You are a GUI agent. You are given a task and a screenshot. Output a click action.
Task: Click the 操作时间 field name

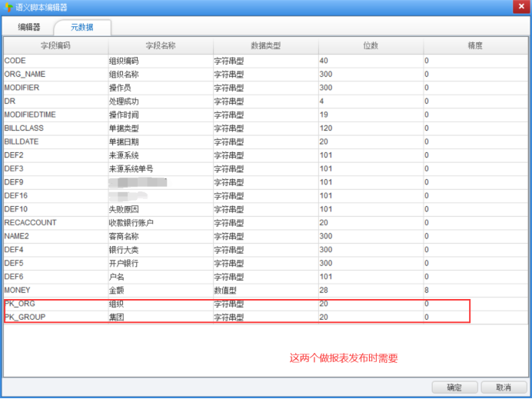pyautogui.click(x=124, y=115)
